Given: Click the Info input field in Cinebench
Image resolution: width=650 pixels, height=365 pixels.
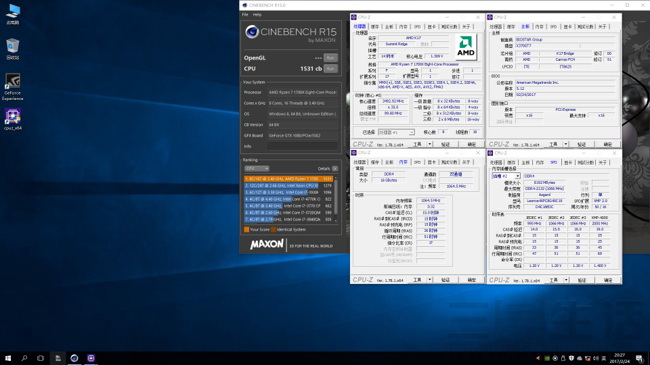Looking at the screenshot, I should pyautogui.click(x=302, y=146).
